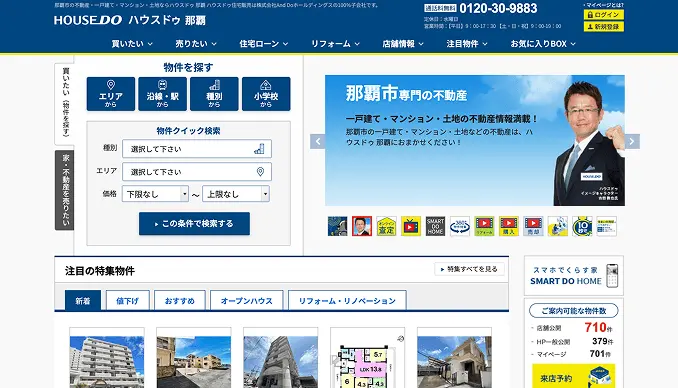The width and height of the screenshot is (678, 388).
Task: Search properties by elementary school (小学校)
Action: coord(266,94)
